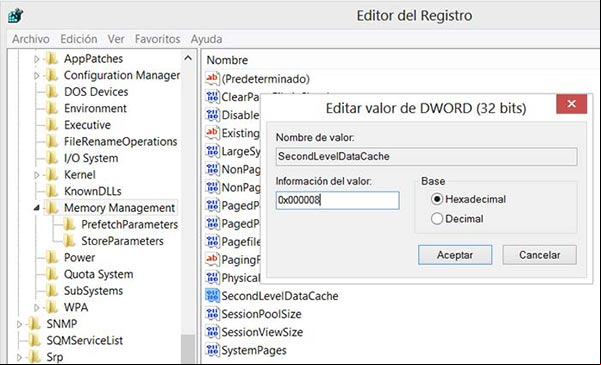Click the FileRenameOperations folder icon

pyautogui.click(x=52, y=141)
